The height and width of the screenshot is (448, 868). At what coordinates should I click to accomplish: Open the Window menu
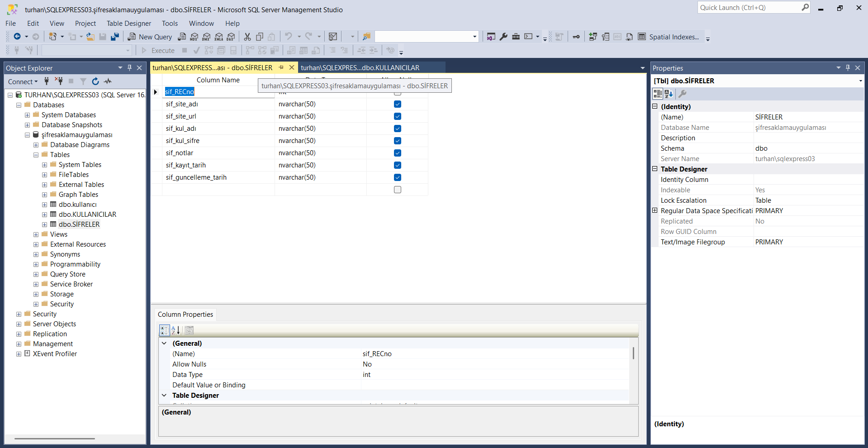pos(201,24)
